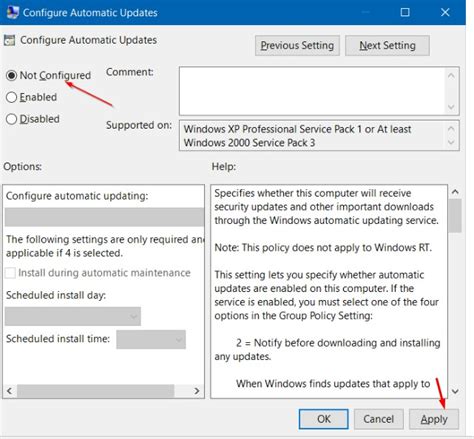Click 'Windows XP Professional Service Pack 1' text
Screen dimensions: 474x439
(x=273, y=129)
